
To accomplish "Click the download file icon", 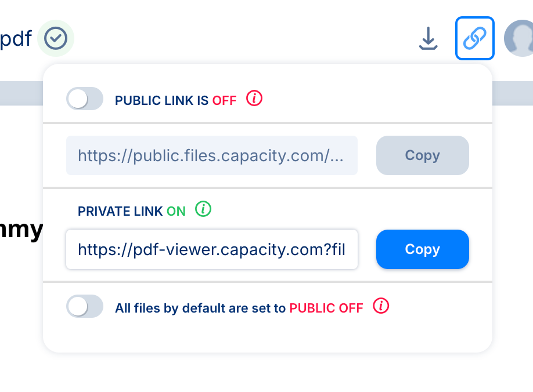I will pyautogui.click(x=428, y=38).
